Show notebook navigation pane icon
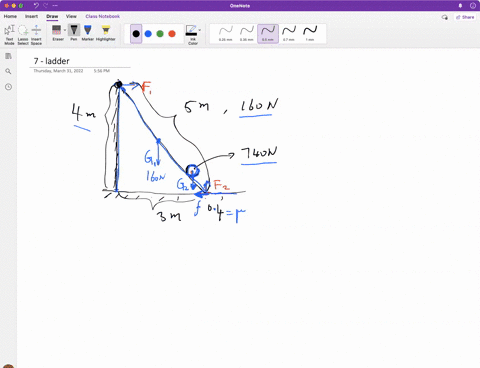Image resolution: width=480 pixels, height=368 pixels. [x=8, y=56]
